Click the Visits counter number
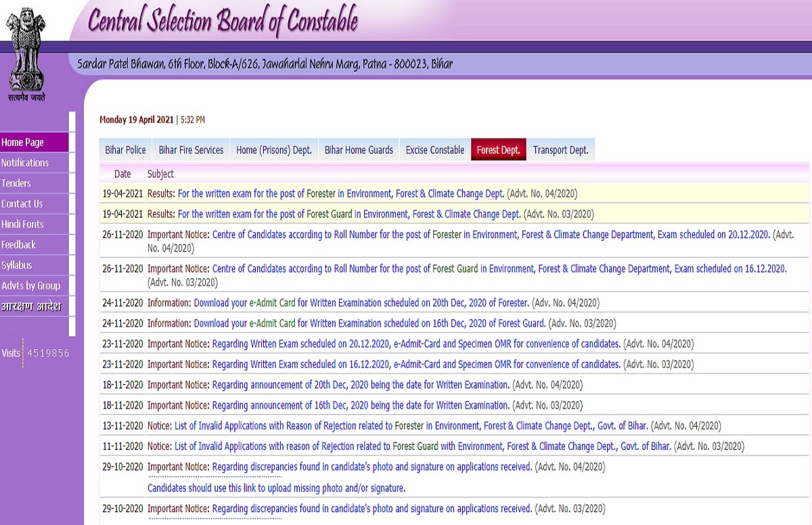812x525 pixels. coord(48,353)
